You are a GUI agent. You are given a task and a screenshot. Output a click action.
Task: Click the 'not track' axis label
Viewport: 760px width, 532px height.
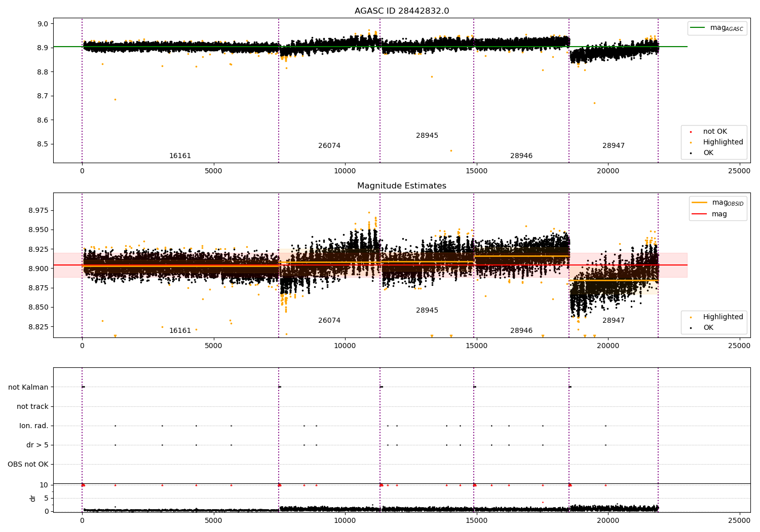pos(32,407)
